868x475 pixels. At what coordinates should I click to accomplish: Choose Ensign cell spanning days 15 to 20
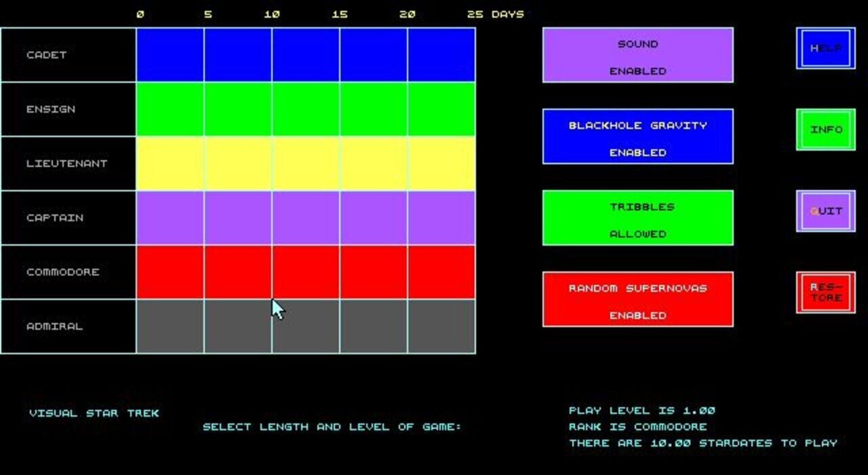click(x=374, y=109)
